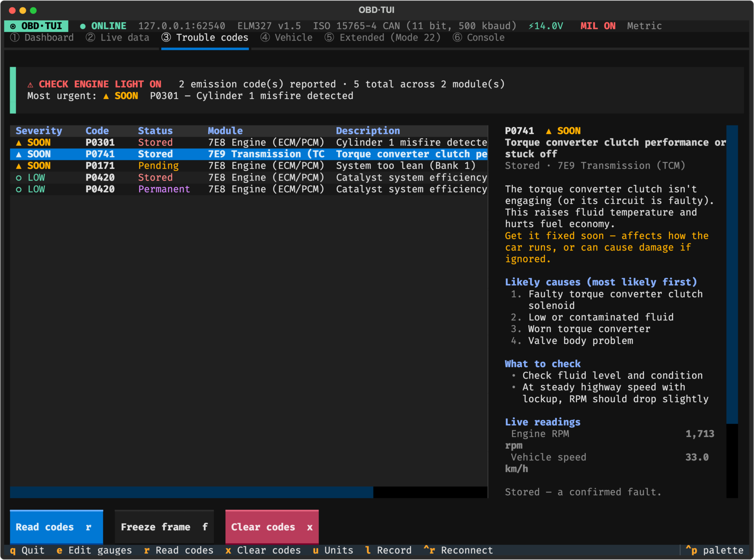This screenshot has height=560, width=754.
Task: Click Read codes in the footer bar
Action: (179, 550)
